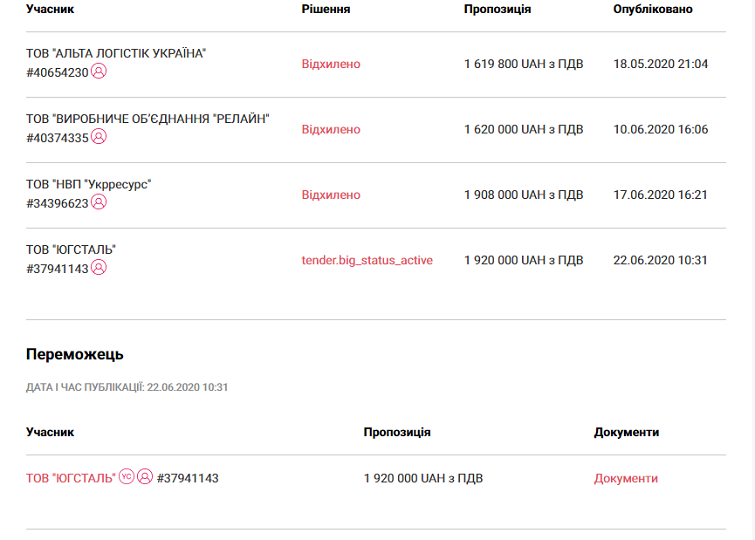This screenshot has height=540, width=755.
Task: Click the person icon in the winner row
Action: pos(145,477)
